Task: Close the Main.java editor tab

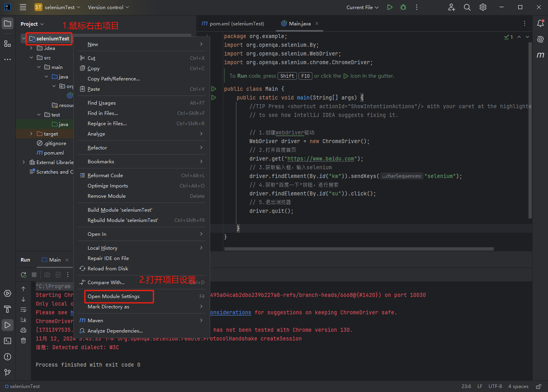Action: (x=317, y=24)
